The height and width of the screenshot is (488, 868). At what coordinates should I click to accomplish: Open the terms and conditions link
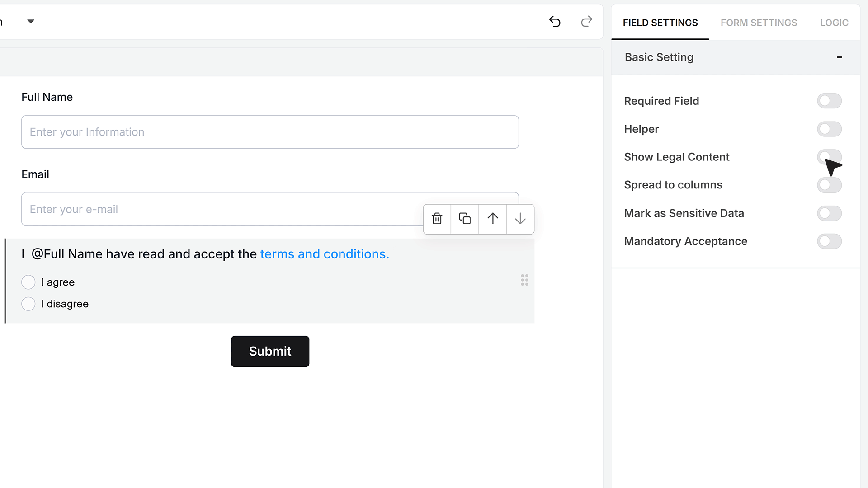tap(324, 254)
